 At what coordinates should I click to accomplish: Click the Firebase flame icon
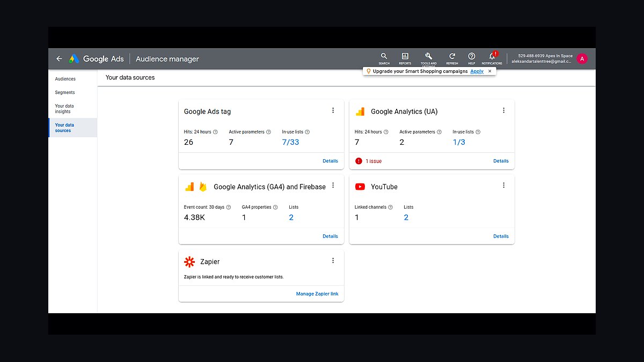coord(203,187)
